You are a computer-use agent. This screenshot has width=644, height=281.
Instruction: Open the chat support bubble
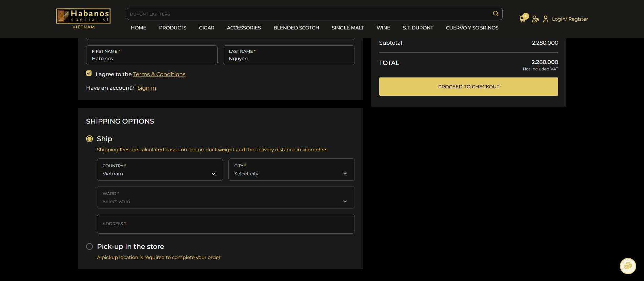628,266
